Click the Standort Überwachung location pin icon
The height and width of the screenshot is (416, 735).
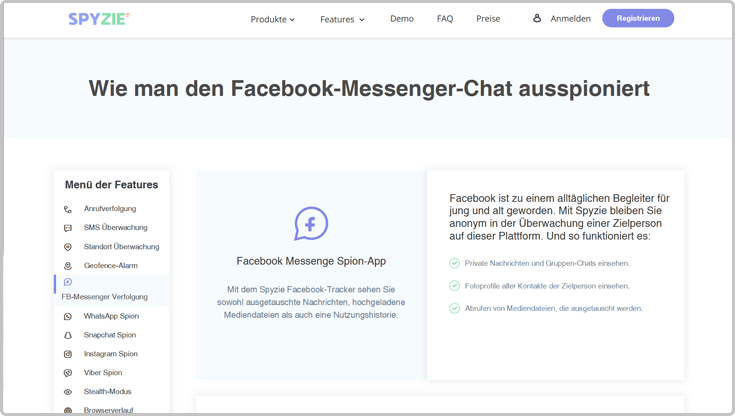[x=68, y=247]
